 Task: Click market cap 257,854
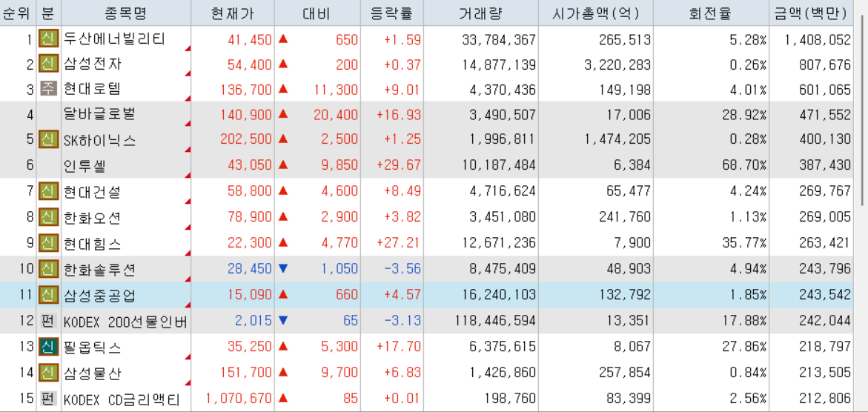click(x=624, y=373)
